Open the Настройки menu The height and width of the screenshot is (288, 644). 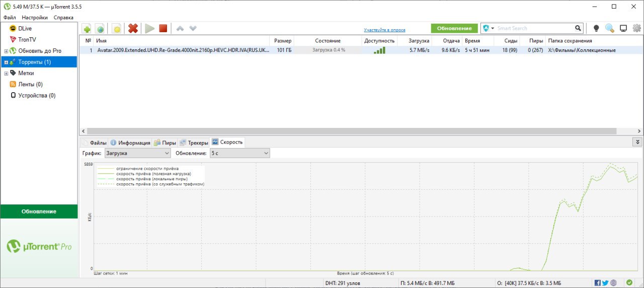[35, 17]
